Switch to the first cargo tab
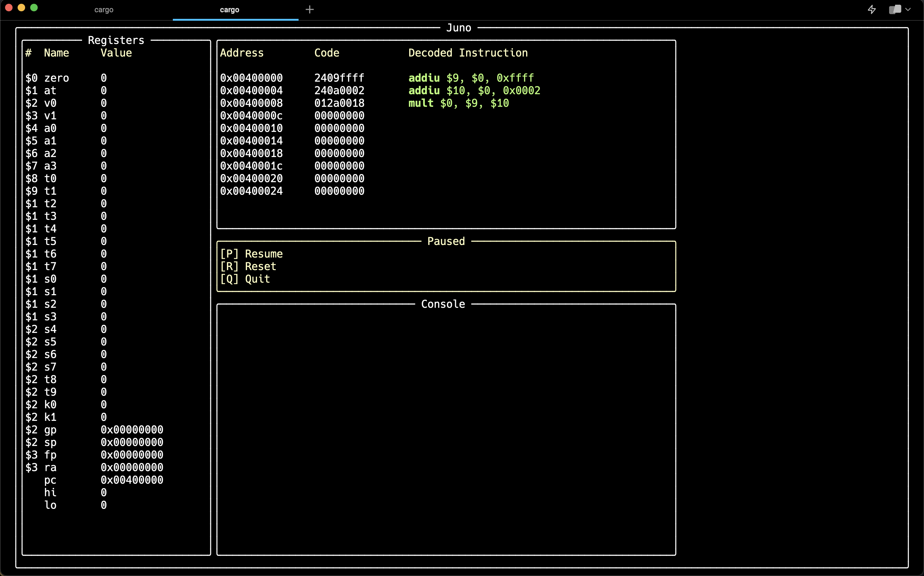 pos(104,10)
